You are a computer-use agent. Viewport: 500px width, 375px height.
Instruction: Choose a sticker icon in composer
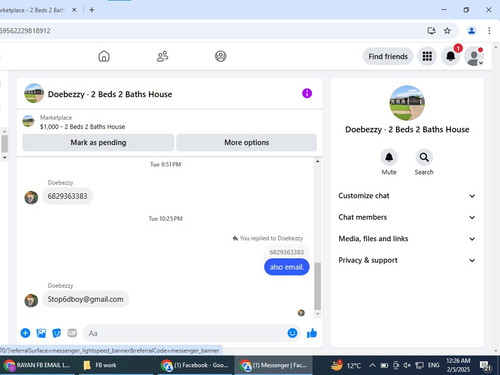57,333
